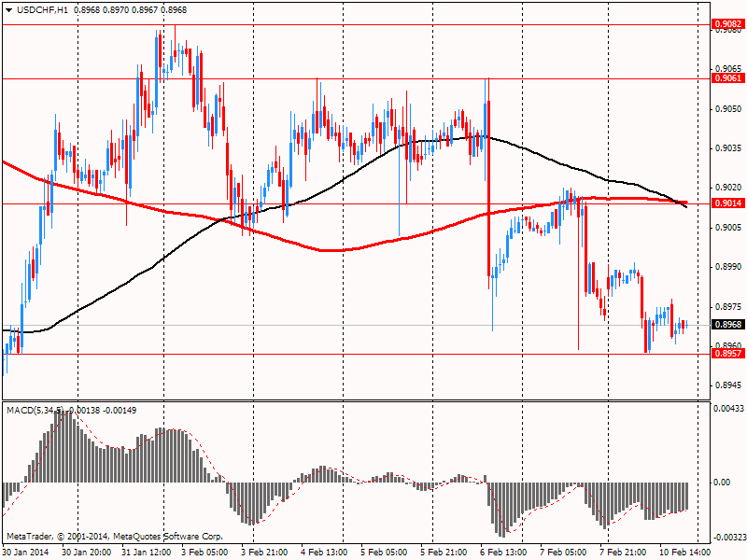Click the red 0.8957 price level tag
The width and height of the screenshot is (747, 560).
pos(728,354)
